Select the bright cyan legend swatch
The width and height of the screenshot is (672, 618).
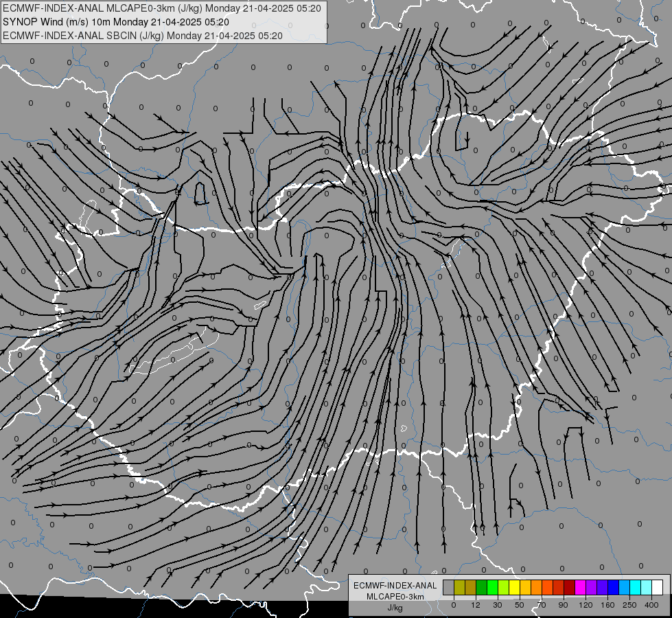(x=636, y=587)
